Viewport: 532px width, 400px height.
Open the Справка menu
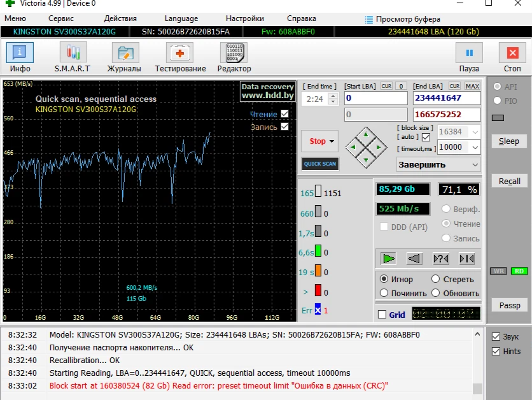click(x=301, y=18)
